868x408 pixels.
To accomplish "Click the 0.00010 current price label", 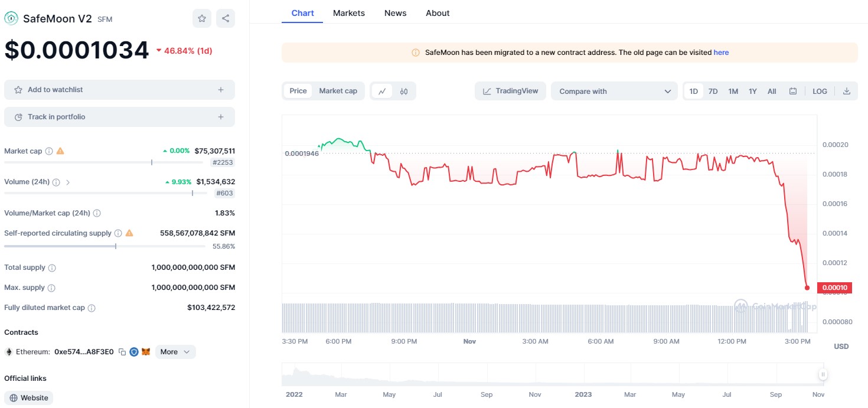I will point(834,288).
